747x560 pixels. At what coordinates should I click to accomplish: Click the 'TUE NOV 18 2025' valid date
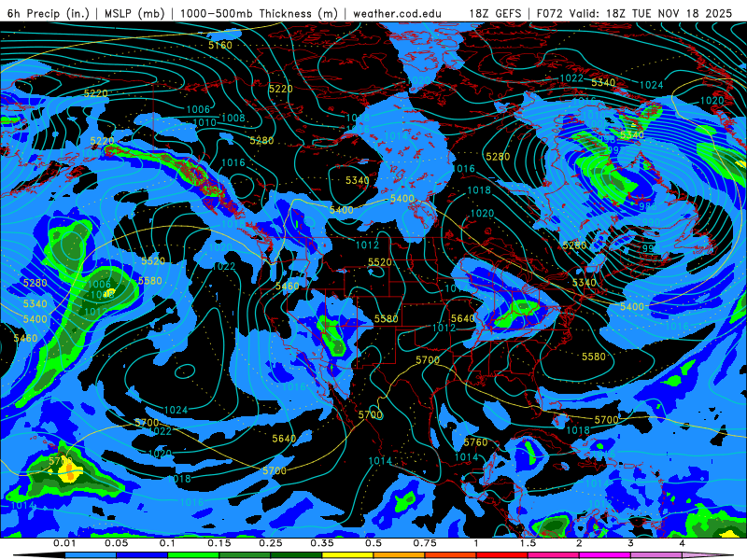click(682, 13)
